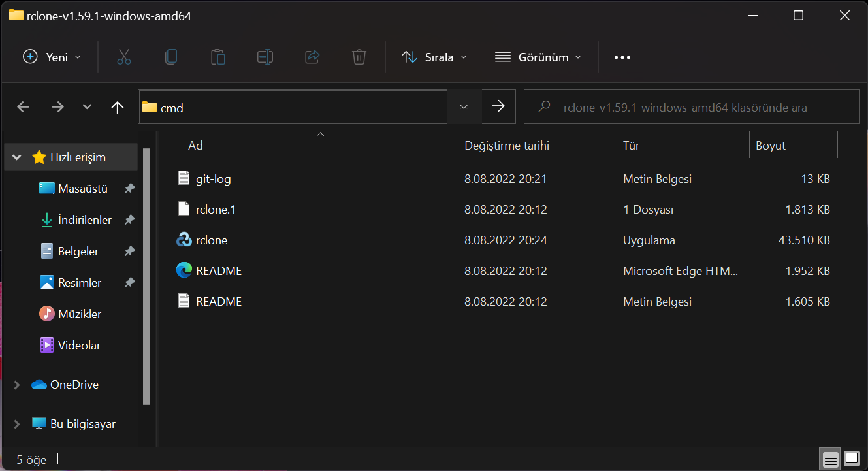Expand the OneDrive tree node
The image size is (868, 471).
tap(17, 385)
